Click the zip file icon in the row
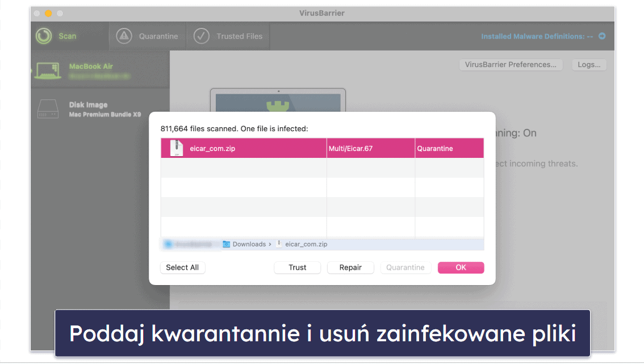 coord(177,148)
